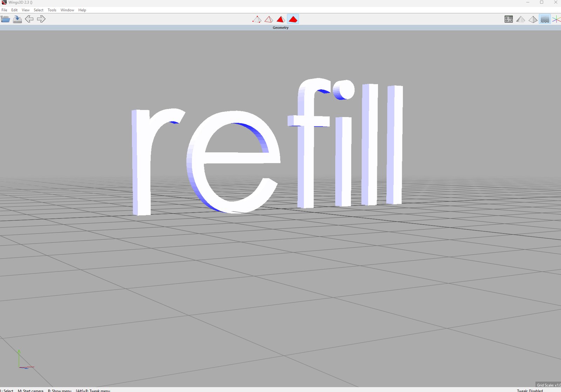This screenshot has width=561, height=392.
Task: Undo with the left arrow icon
Action: pyautogui.click(x=29, y=19)
